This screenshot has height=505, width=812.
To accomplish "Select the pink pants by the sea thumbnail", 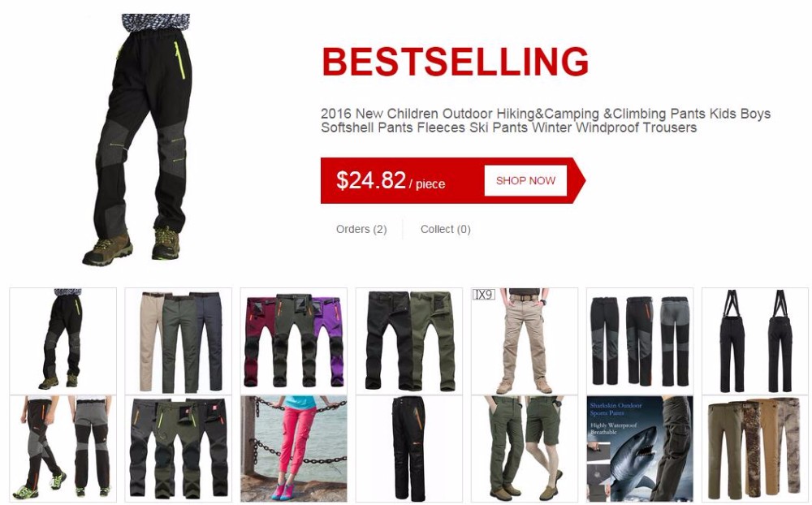I will (294, 448).
